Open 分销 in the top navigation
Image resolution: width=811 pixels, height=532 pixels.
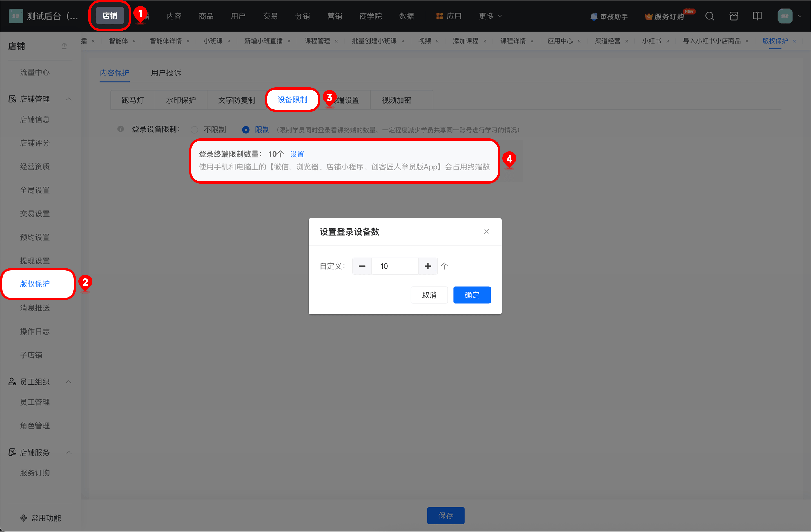pyautogui.click(x=302, y=16)
